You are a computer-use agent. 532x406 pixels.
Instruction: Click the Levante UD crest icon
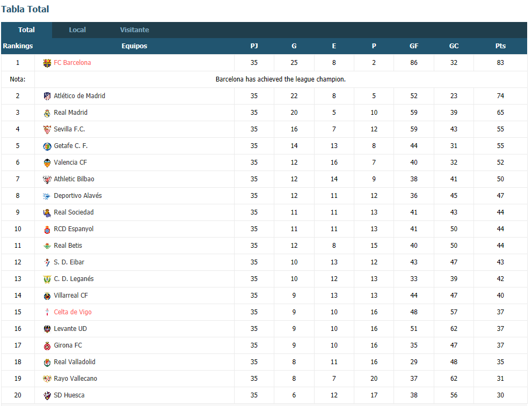[x=47, y=329]
